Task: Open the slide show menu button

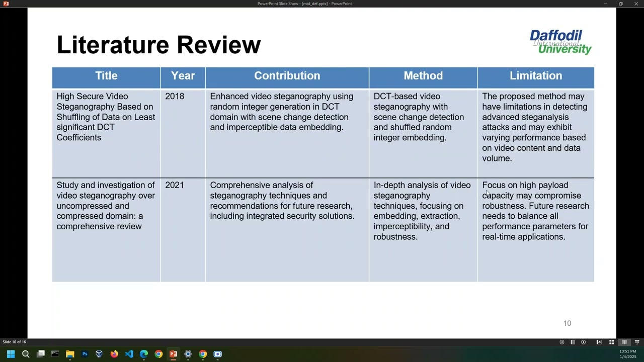Action: click(x=573, y=342)
